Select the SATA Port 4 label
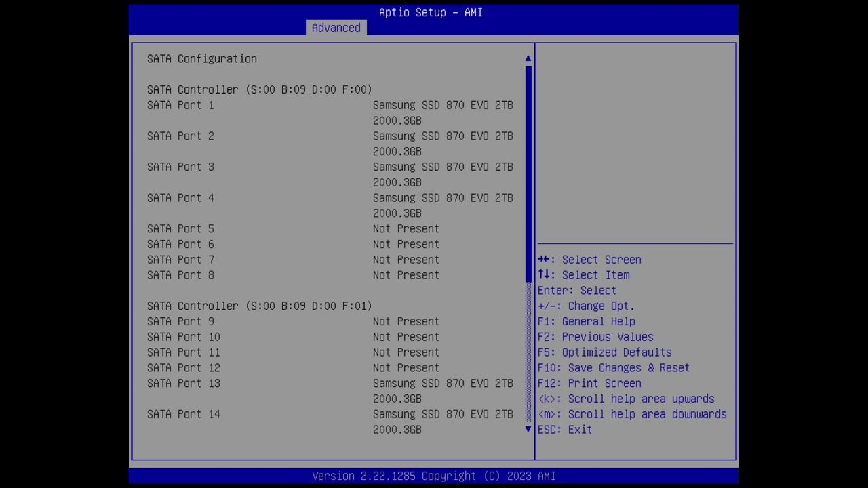Screen dimensions: 868x488 coord(180,198)
